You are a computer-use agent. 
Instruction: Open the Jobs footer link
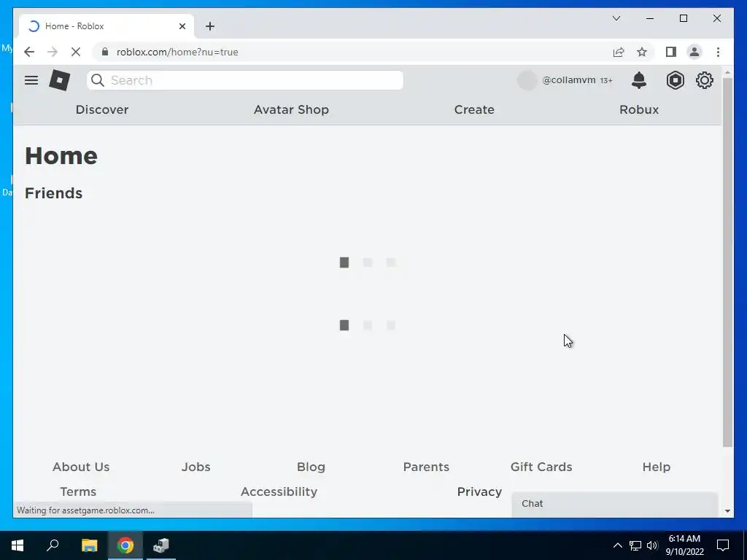196,467
